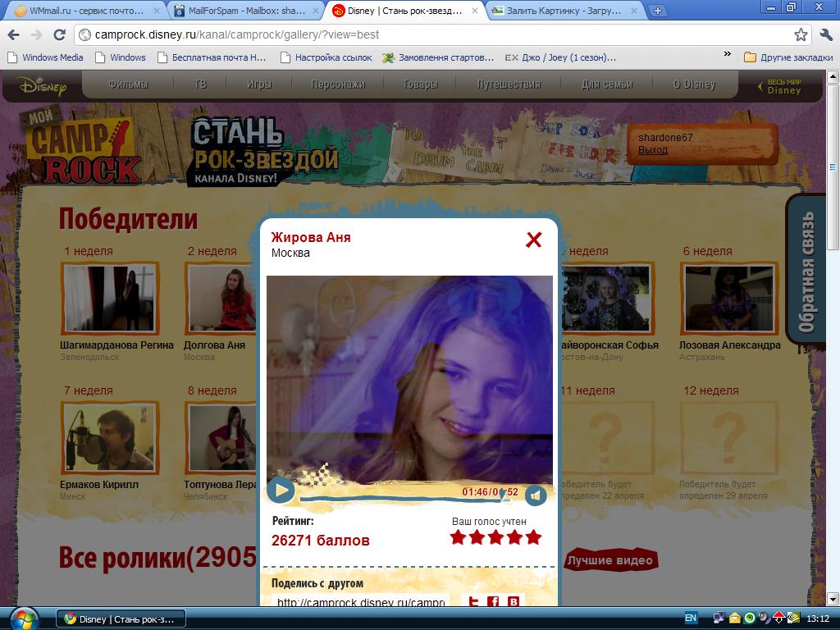Expand the bookmarks overflow chevron

tap(727, 54)
